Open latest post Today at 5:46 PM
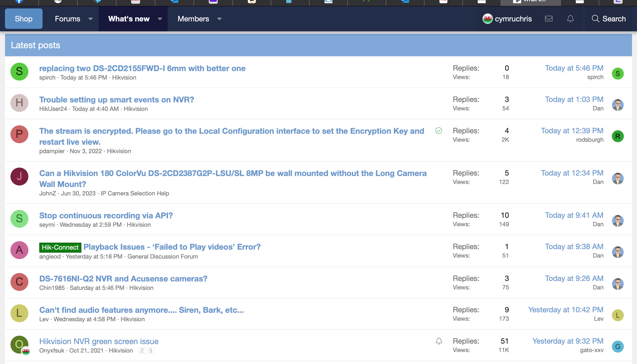637x364 pixels. click(574, 68)
